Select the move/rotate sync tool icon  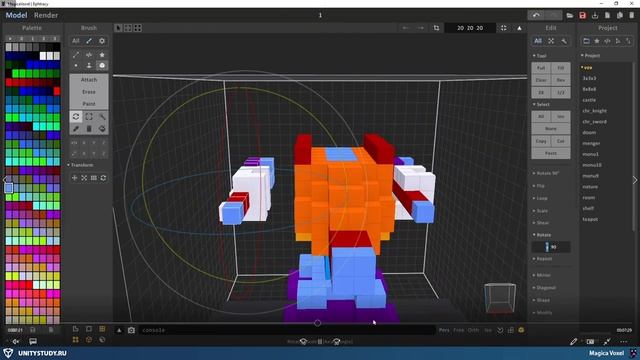76,117
